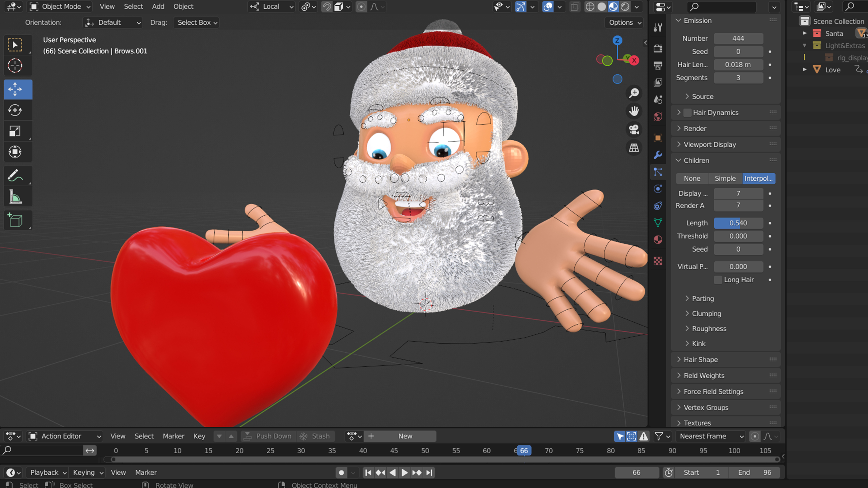The height and width of the screenshot is (488, 868).
Task: Click the viewport zoom magnifier icon
Action: pos(634,93)
